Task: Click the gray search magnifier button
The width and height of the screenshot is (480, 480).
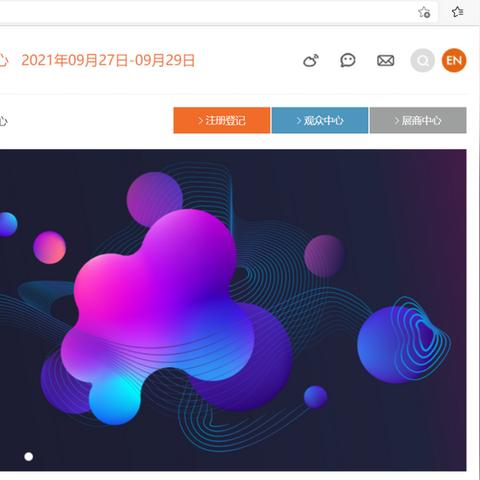Action: [x=423, y=61]
